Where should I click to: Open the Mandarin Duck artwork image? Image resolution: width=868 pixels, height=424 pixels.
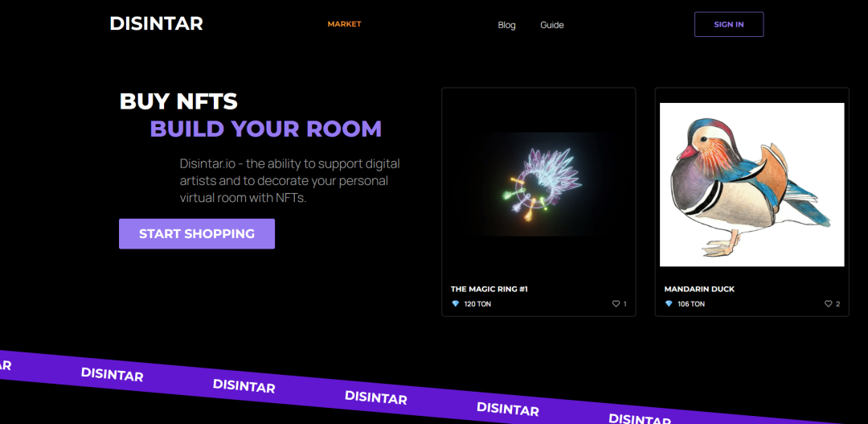pyautogui.click(x=751, y=184)
